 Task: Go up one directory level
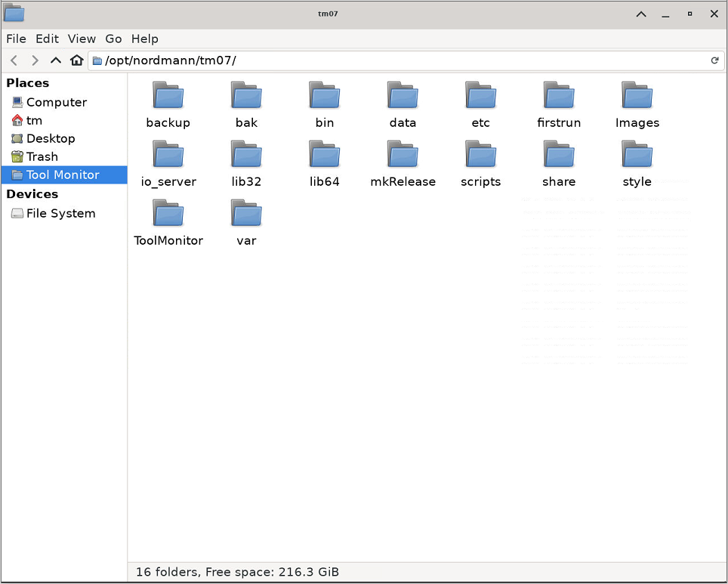[56, 60]
